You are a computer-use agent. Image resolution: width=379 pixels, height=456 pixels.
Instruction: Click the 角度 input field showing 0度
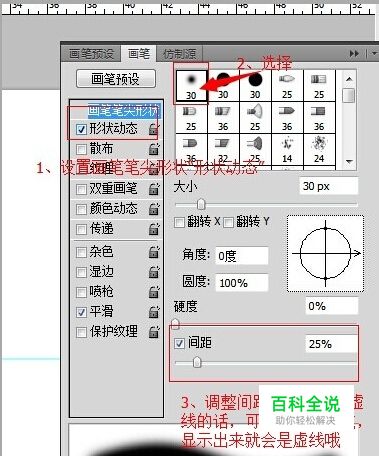tap(242, 256)
